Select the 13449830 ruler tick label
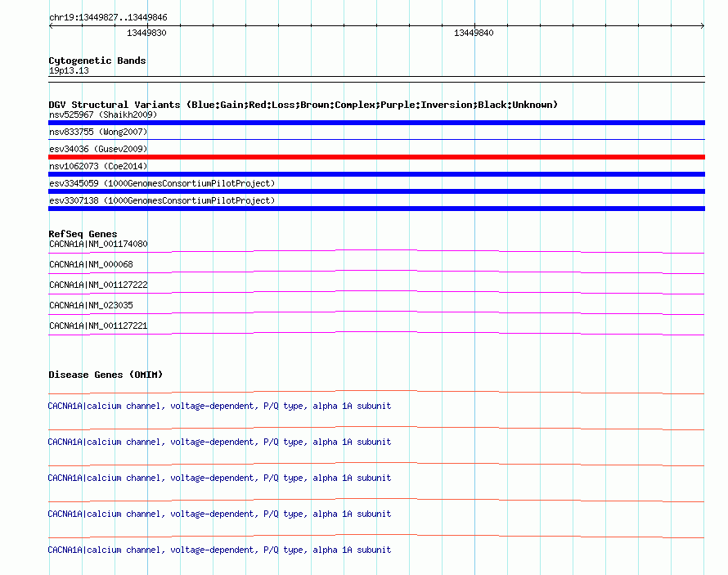728x575 pixels. 146,33
